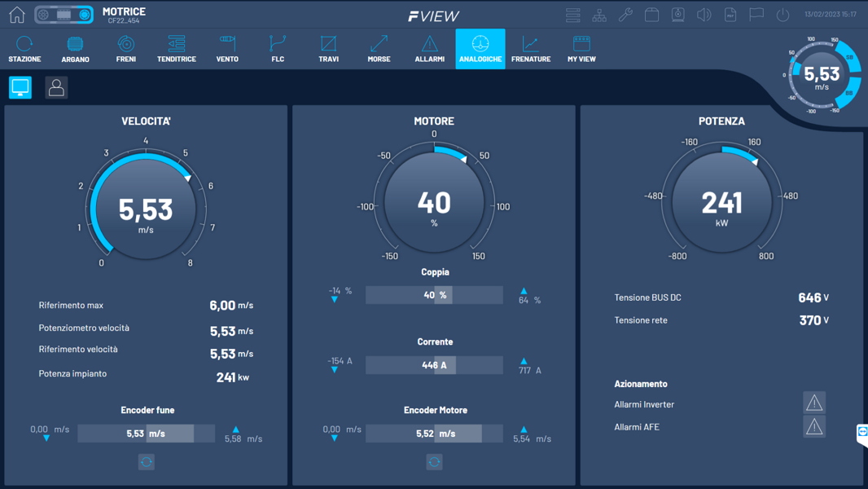Go to the home screen icon

tap(16, 15)
